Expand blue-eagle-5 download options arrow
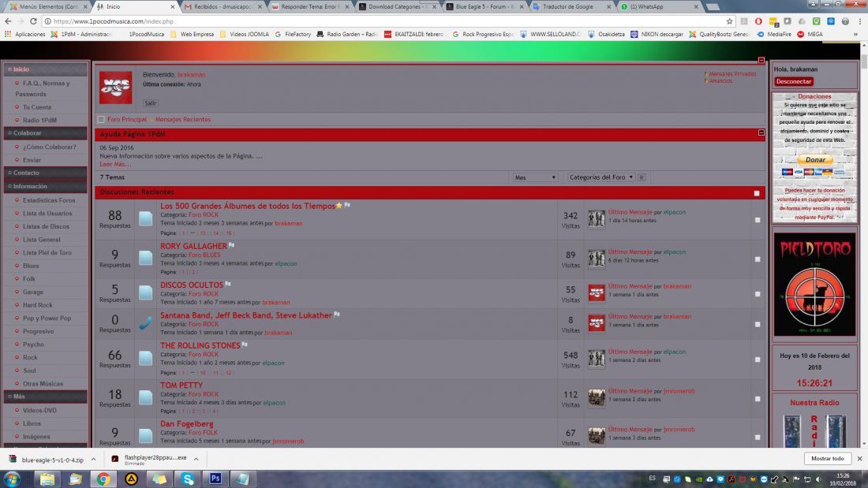Viewport: 868px width, 488px height. click(x=94, y=460)
